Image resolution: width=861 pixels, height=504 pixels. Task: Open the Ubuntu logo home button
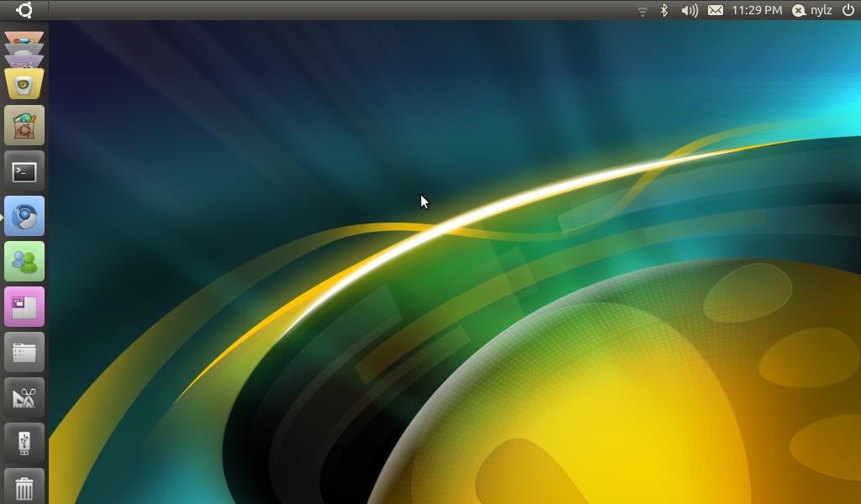[x=24, y=10]
